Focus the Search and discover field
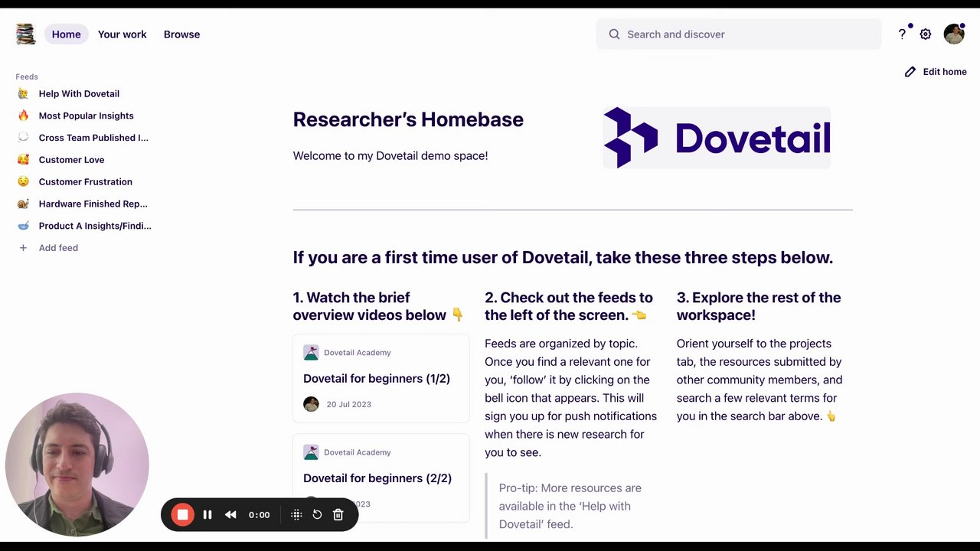The width and height of the screenshot is (980, 551). click(x=739, y=34)
